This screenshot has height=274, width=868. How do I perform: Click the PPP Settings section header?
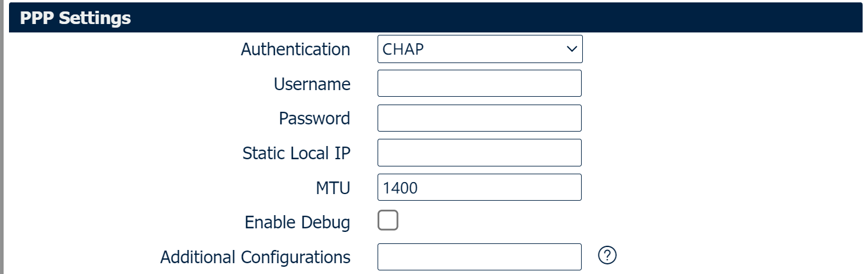[x=76, y=18]
